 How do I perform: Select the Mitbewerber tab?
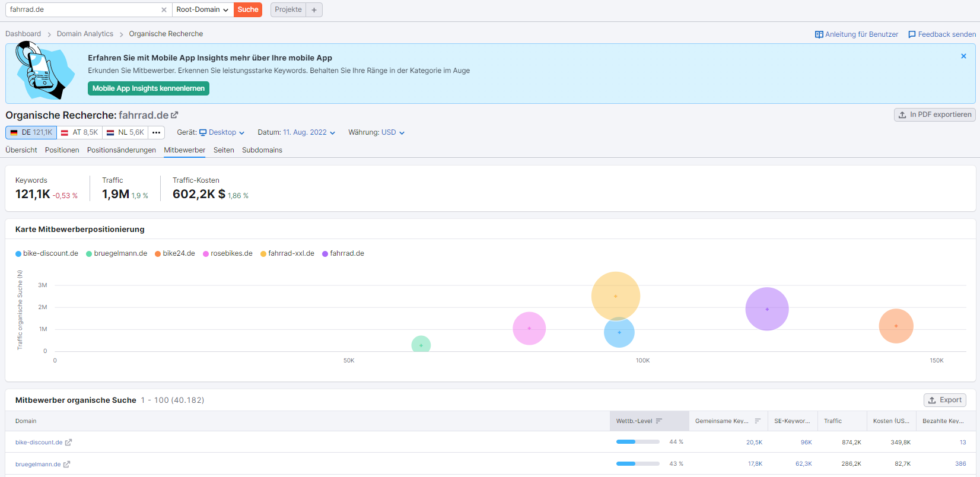coord(184,150)
